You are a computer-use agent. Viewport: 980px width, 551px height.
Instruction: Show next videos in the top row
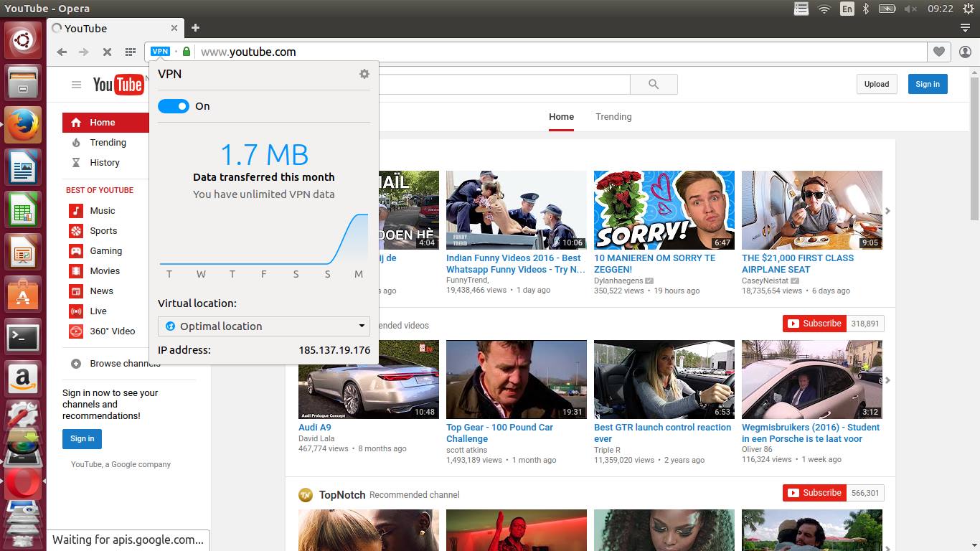tap(887, 211)
